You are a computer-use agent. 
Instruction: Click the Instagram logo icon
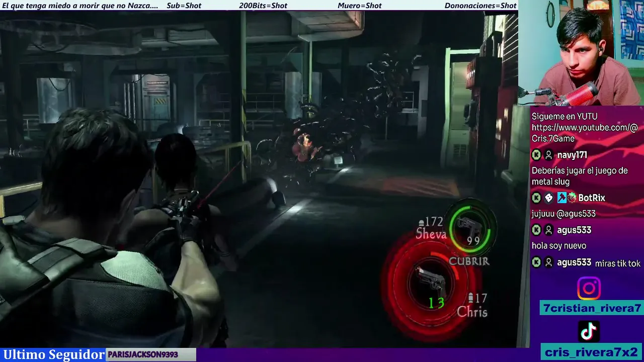pos(589,289)
